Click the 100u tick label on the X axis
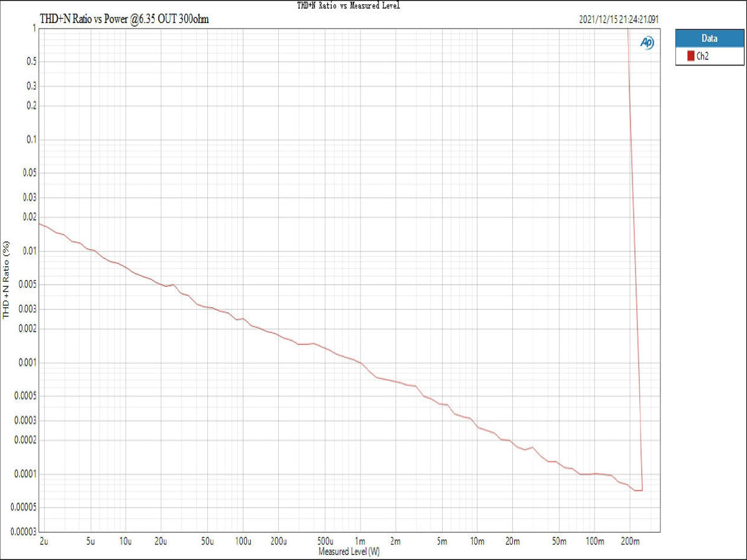This screenshot has width=747, height=560. point(242,542)
